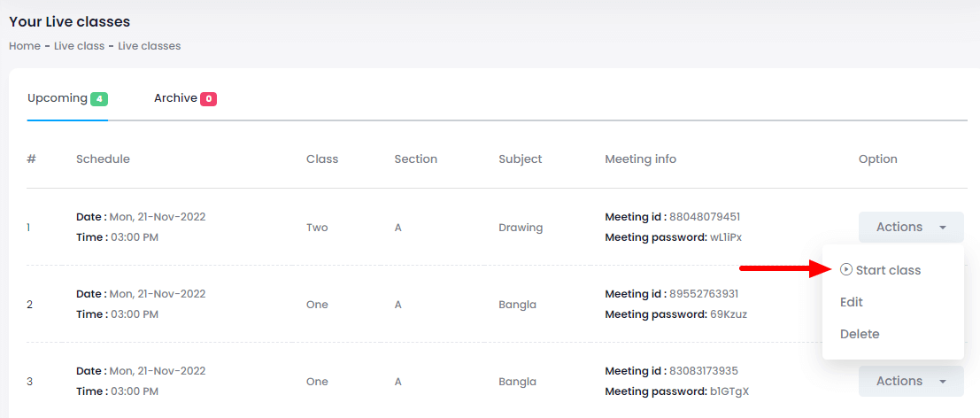Click row number 1 link
Image resolution: width=980 pixels, height=418 pixels.
[x=28, y=228]
